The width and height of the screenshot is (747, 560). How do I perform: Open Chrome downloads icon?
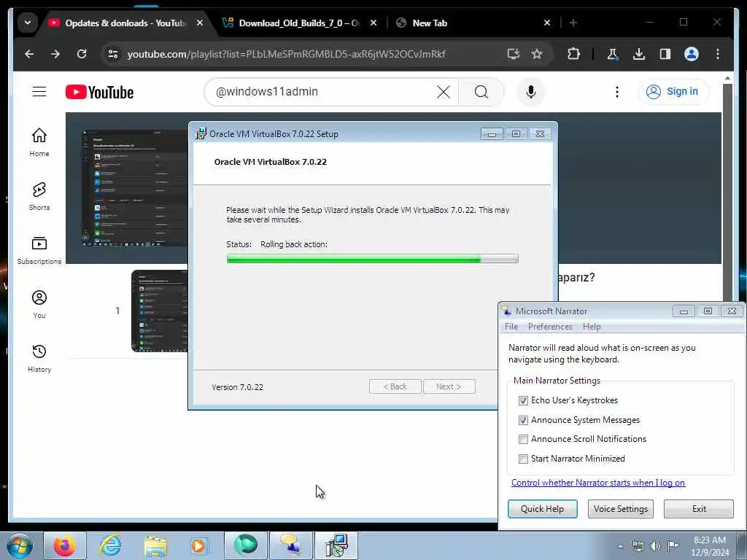pos(639,54)
